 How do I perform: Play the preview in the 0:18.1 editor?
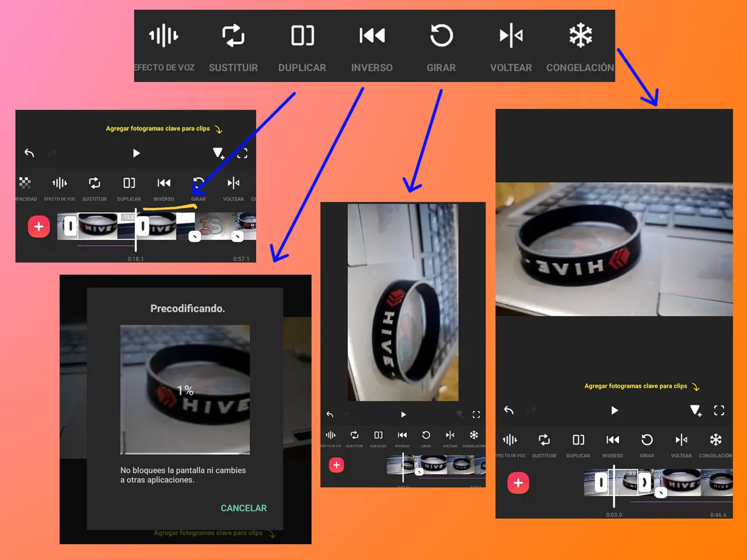click(136, 153)
